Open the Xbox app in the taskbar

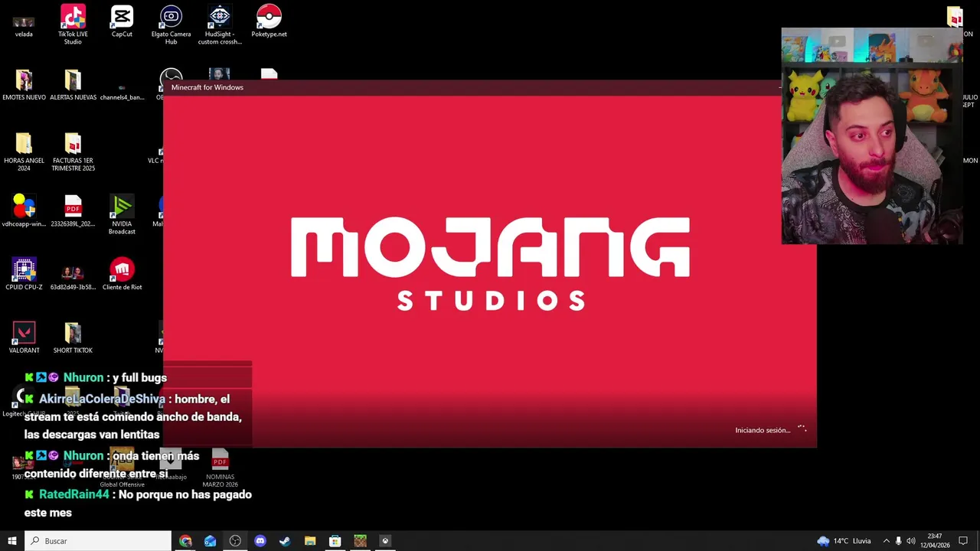(385, 541)
